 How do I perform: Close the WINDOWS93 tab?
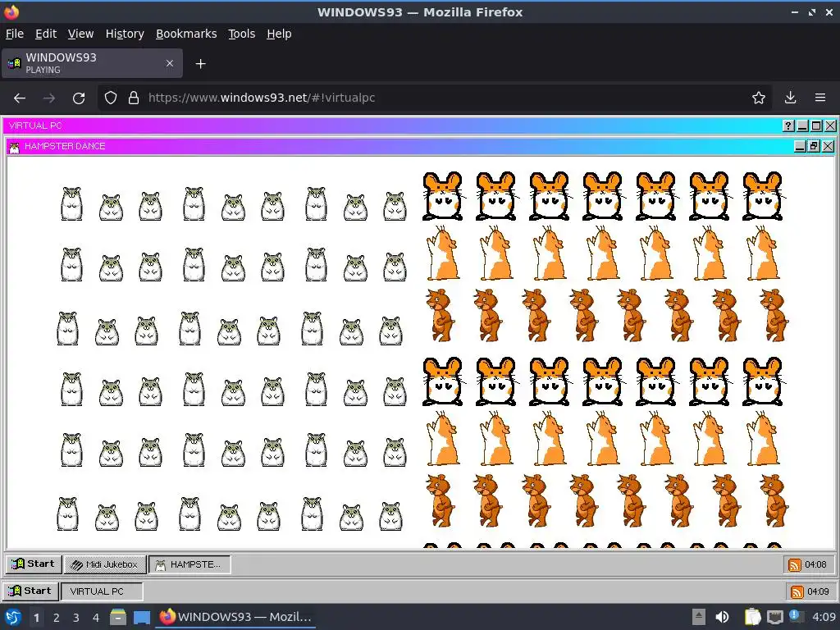tap(169, 63)
